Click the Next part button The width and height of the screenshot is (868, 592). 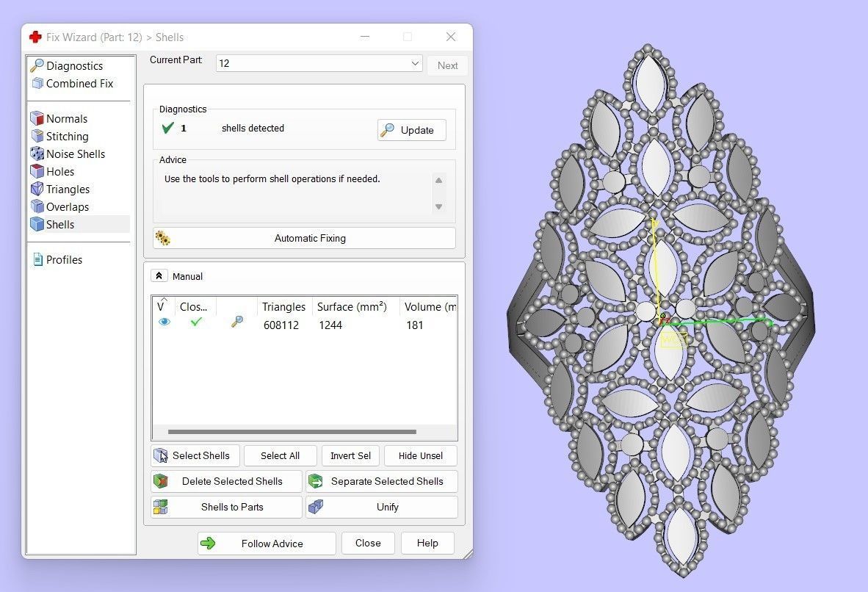click(x=447, y=65)
